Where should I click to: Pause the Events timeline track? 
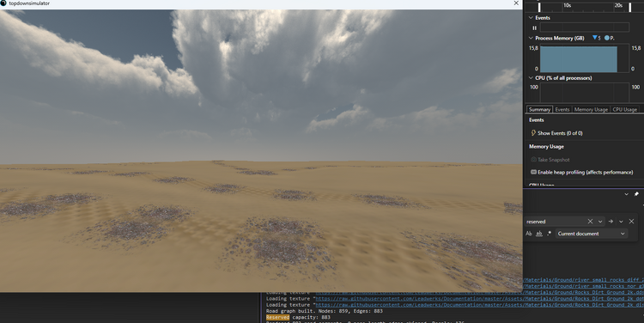coord(534,28)
